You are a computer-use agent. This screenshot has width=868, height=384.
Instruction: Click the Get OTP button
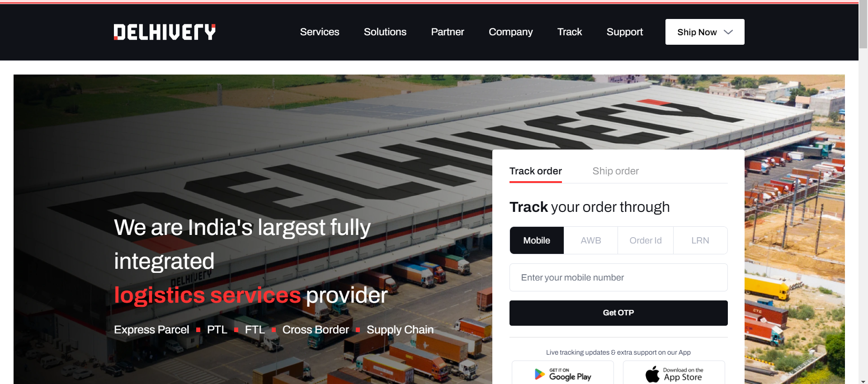pos(618,313)
